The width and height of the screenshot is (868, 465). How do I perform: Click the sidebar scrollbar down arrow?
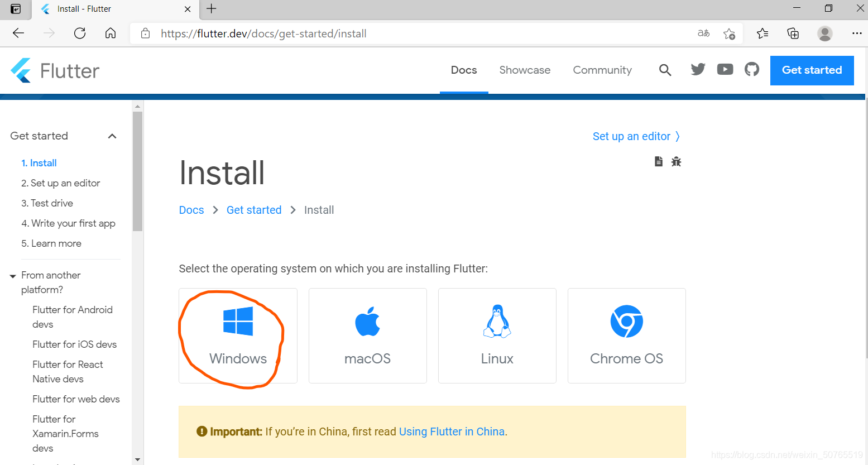[137, 460]
